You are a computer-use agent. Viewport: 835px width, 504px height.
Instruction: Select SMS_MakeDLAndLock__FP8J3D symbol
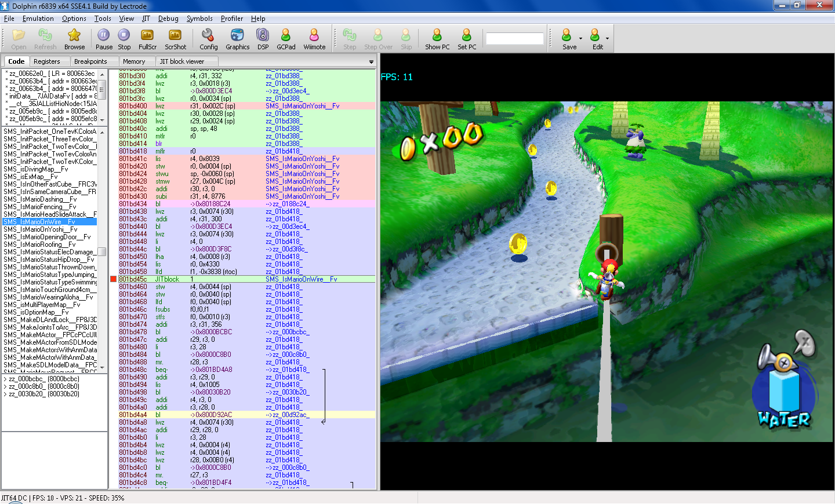pos(50,320)
